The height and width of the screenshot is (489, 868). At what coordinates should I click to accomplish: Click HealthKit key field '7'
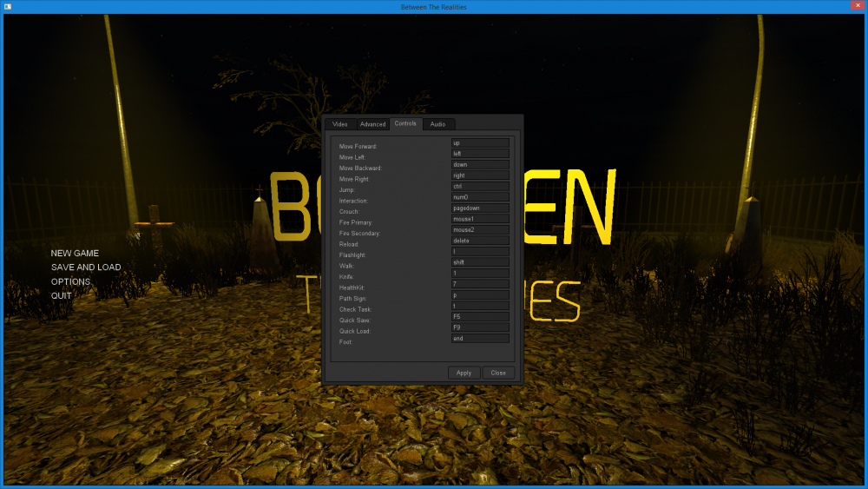coord(480,283)
